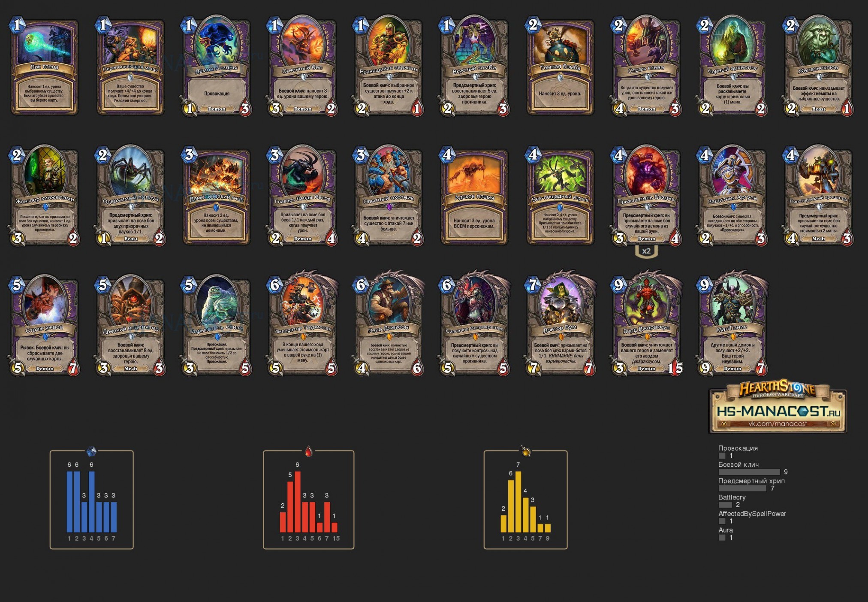Select the Доктор Бум card
The width and height of the screenshot is (868, 602).
(x=560, y=324)
